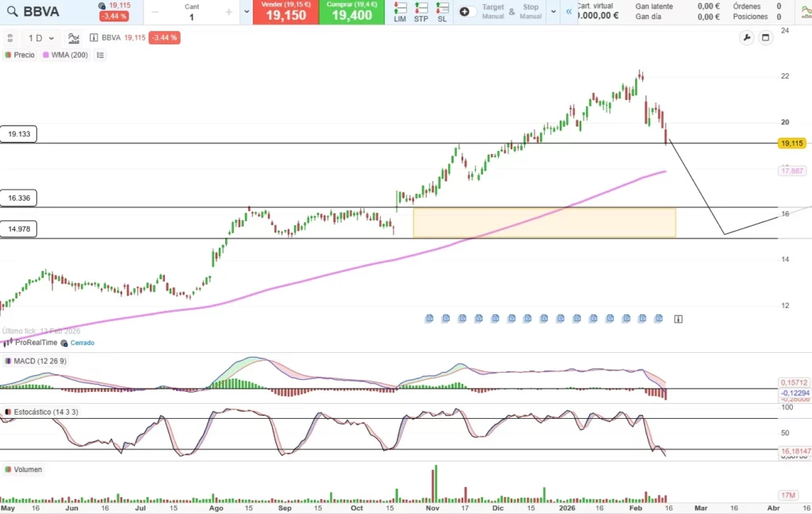Collapse the order panel with double arrow
Image resolution: width=812 pixels, height=514 pixels.
[x=569, y=12]
